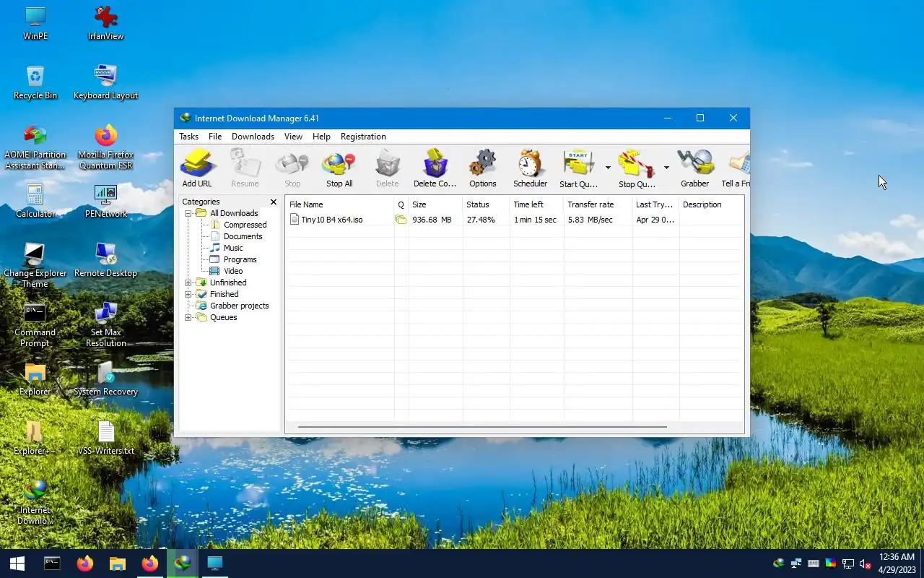
Task: Open the Downloads menu
Action: coord(253,137)
